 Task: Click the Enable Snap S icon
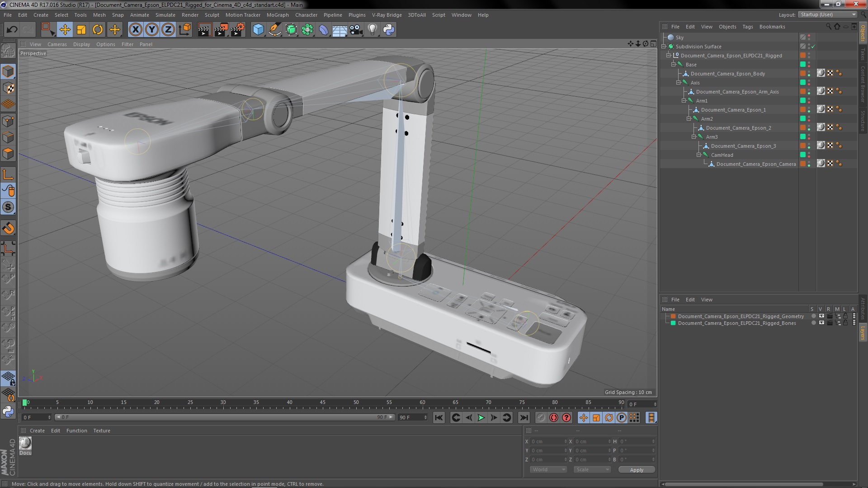(8, 207)
